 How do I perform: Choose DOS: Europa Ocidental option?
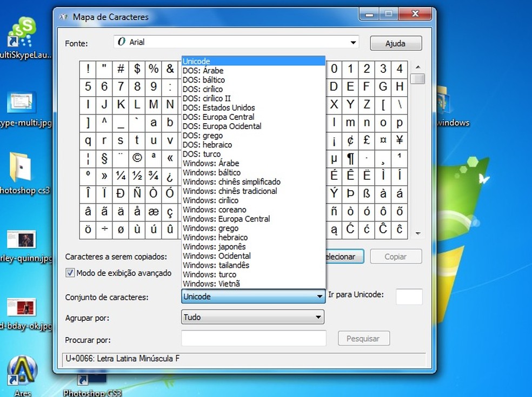point(254,126)
